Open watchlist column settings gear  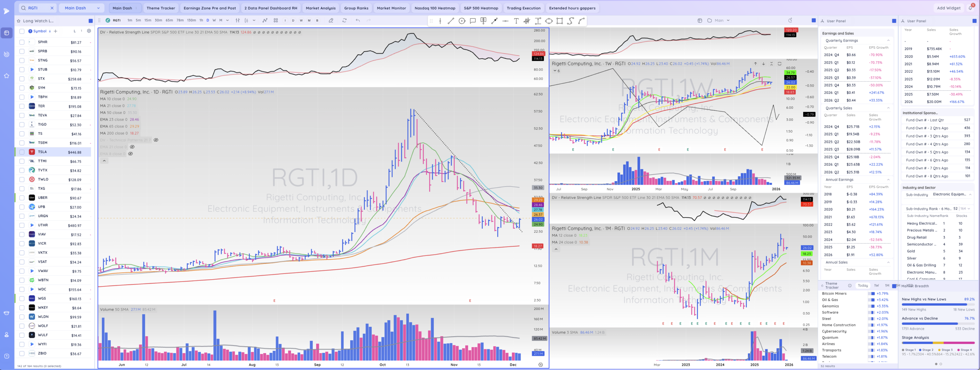89,31
